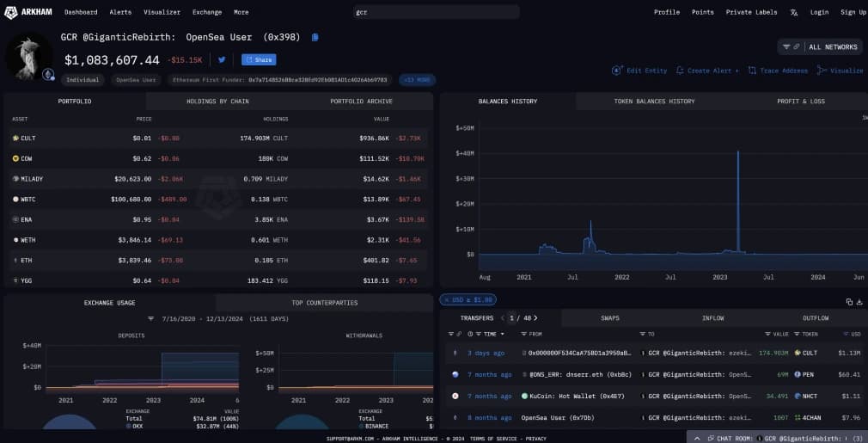Click the search field containing gcr
The image size is (868, 443).
436,12
